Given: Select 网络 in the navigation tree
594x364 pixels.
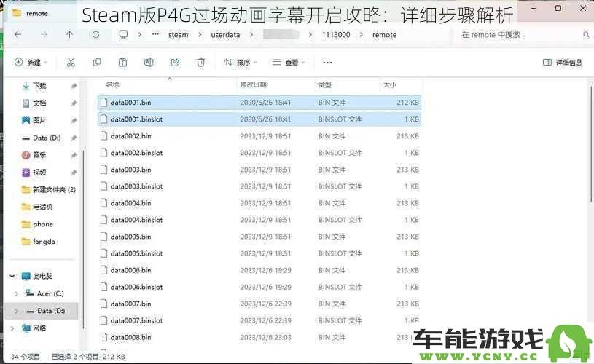Looking at the screenshot, I should pyautogui.click(x=39, y=328).
